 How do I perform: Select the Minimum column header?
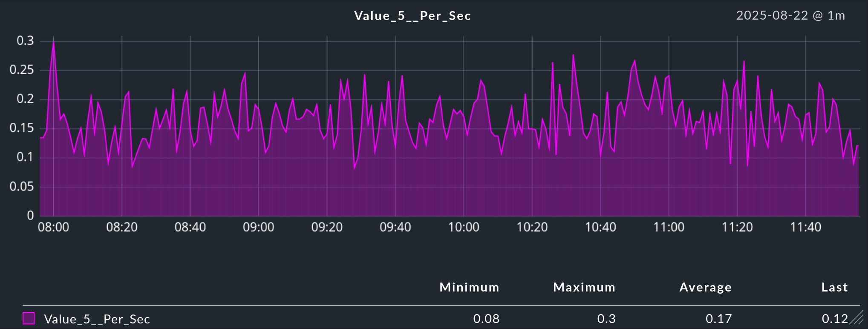point(469,287)
